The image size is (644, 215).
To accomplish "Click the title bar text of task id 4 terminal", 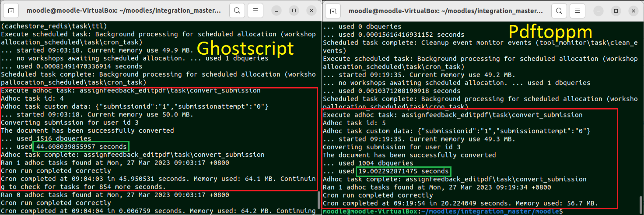I will coord(123,11).
